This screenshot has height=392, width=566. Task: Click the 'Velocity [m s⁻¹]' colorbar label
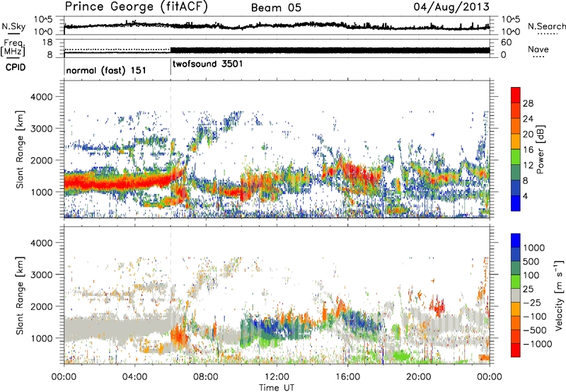(x=559, y=295)
